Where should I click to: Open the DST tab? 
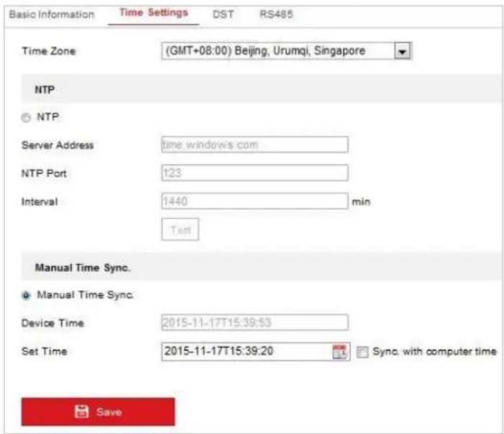pyautogui.click(x=223, y=14)
